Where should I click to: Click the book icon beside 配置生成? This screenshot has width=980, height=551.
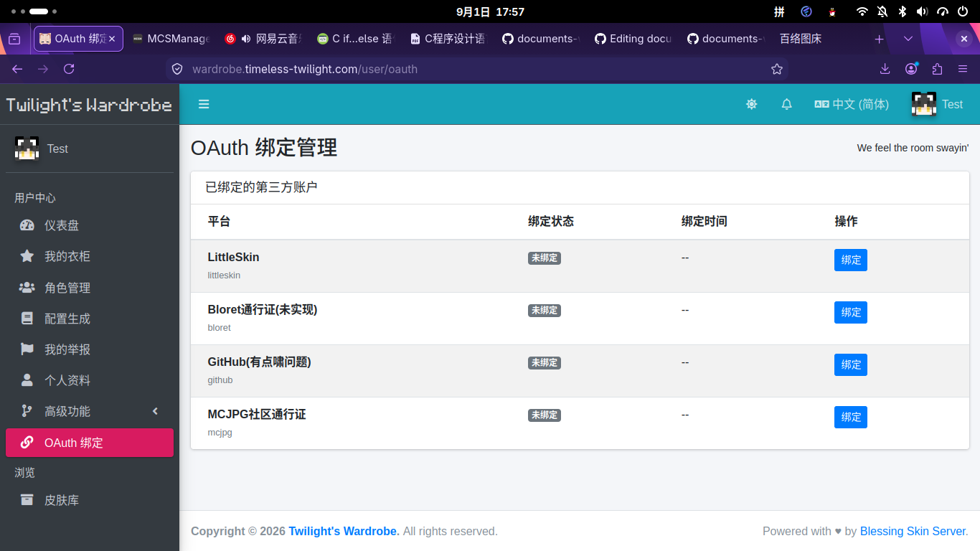tap(27, 319)
